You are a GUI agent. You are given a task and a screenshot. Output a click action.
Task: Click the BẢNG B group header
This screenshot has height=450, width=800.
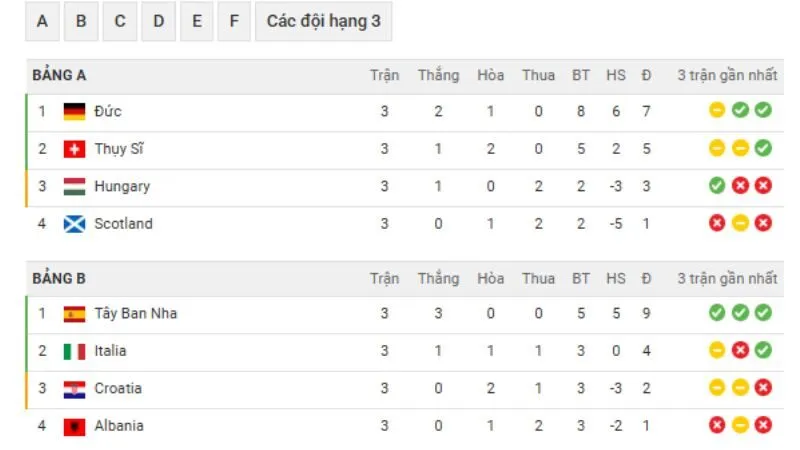click(59, 277)
